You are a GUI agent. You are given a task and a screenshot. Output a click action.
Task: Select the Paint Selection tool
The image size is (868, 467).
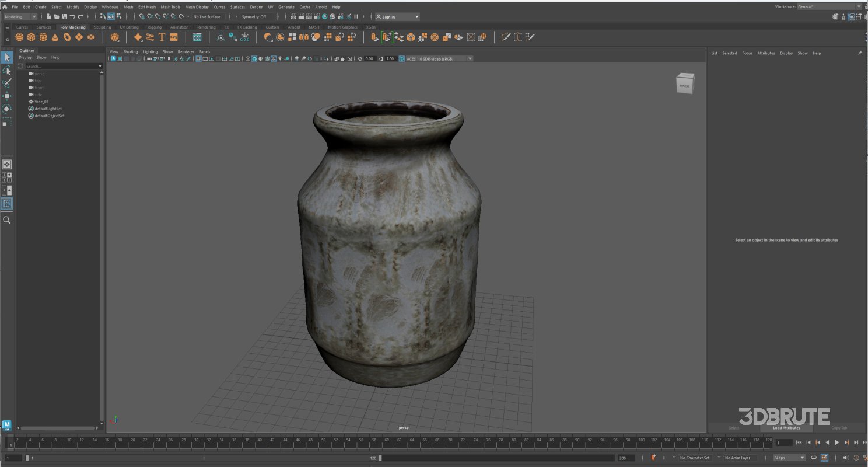6,83
